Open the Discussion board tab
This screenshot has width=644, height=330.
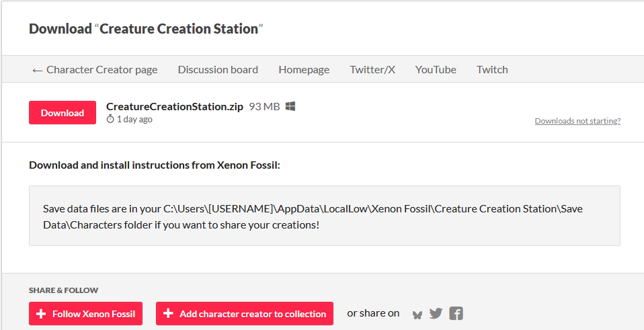218,69
